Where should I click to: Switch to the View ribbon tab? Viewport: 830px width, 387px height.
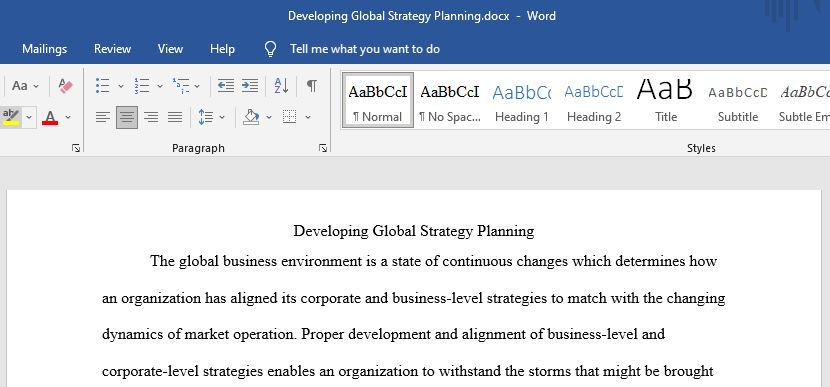[x=170, y=49]
